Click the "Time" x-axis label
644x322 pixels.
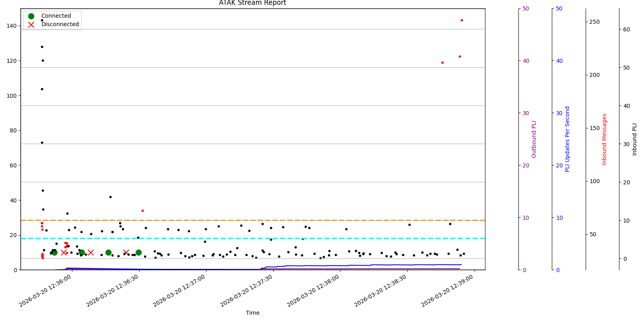(x=252, y=313)
